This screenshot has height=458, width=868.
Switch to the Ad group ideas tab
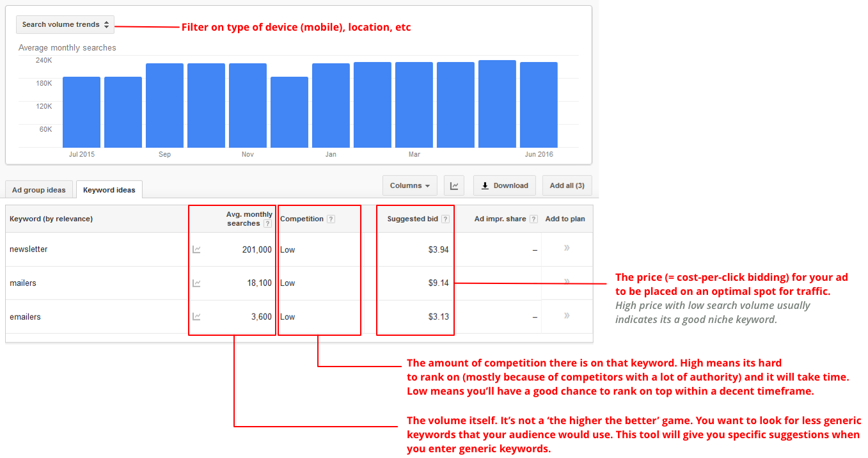click(39, 190)
